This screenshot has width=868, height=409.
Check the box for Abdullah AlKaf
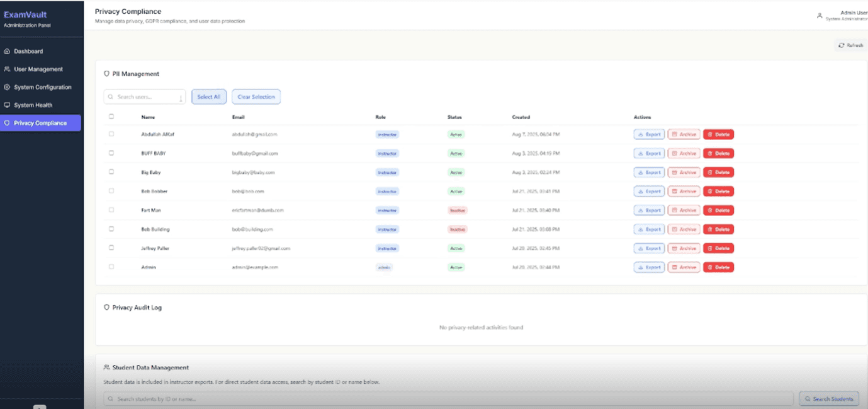(111, 134)
